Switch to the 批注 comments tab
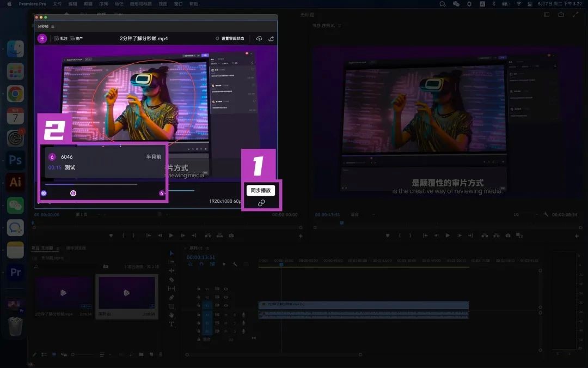The height and width of the screenshot is (368, 588). (x=60, y=39)
